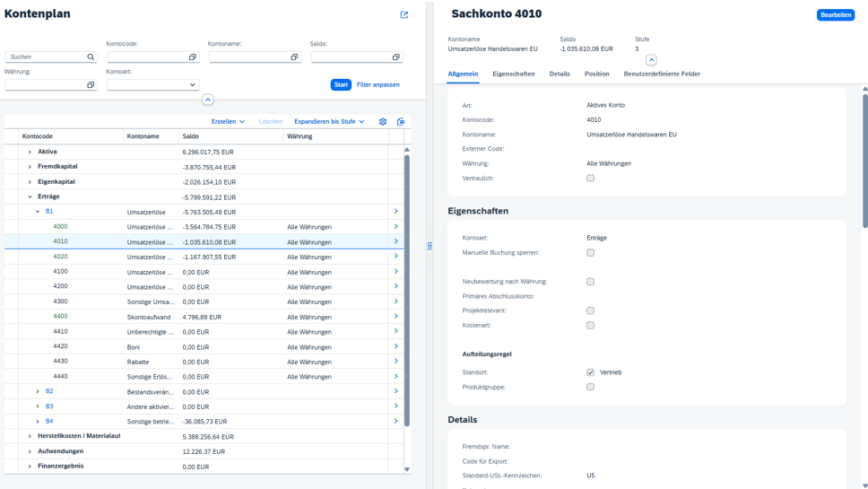Screen dimensions: 868x489
Task: Open details arrow for row 4010
Action: [395, 241]
